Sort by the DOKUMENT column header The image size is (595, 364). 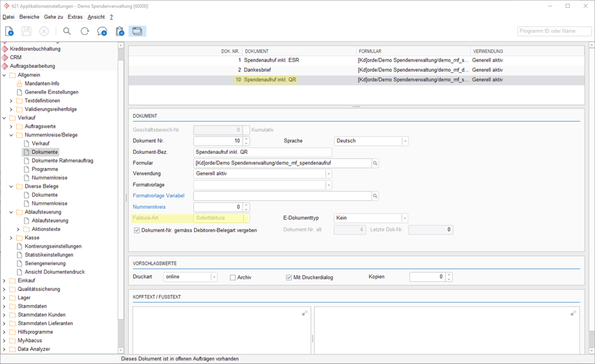(x=257, y=51)
